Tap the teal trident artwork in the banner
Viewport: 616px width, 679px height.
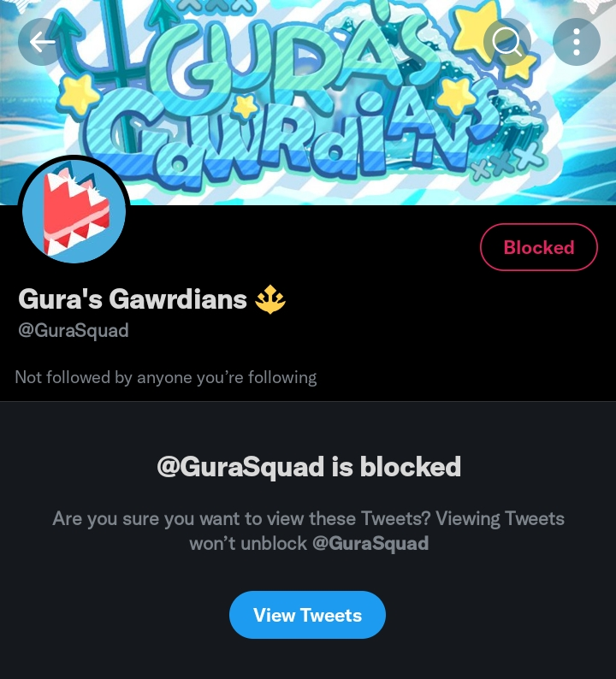[x=119, y=65]
